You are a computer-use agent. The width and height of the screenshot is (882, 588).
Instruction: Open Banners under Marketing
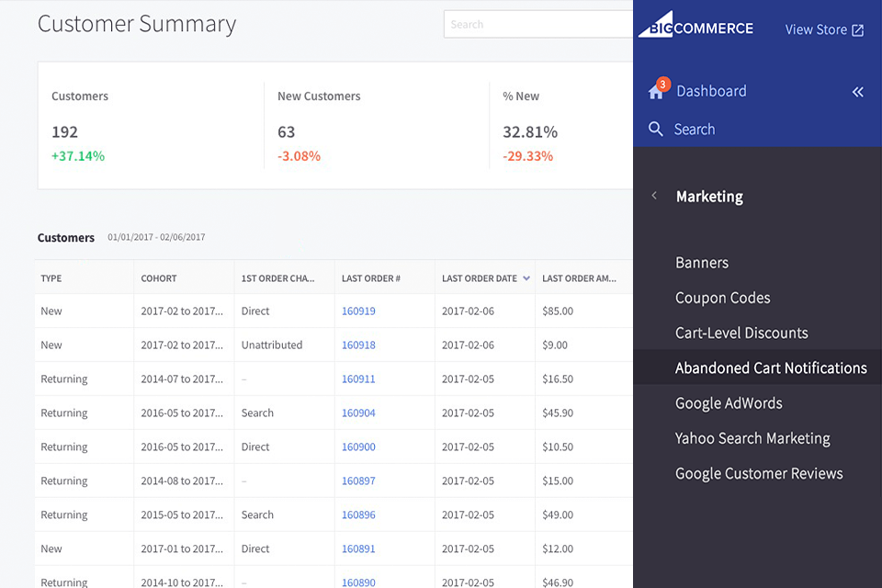pos(702,263)
